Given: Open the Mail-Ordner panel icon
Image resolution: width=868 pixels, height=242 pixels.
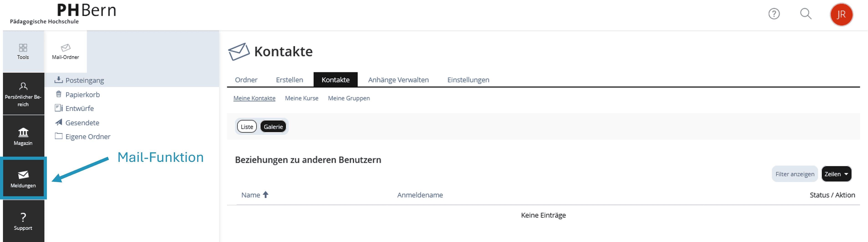Looking at the screenshot, I should pyautogui.click(x=65, y=51).
